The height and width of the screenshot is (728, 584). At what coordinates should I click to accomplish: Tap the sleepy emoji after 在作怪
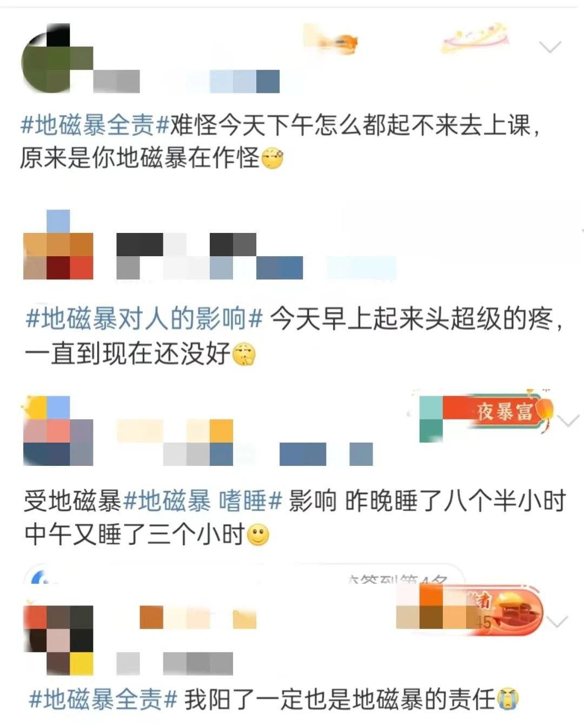point(272,159)
